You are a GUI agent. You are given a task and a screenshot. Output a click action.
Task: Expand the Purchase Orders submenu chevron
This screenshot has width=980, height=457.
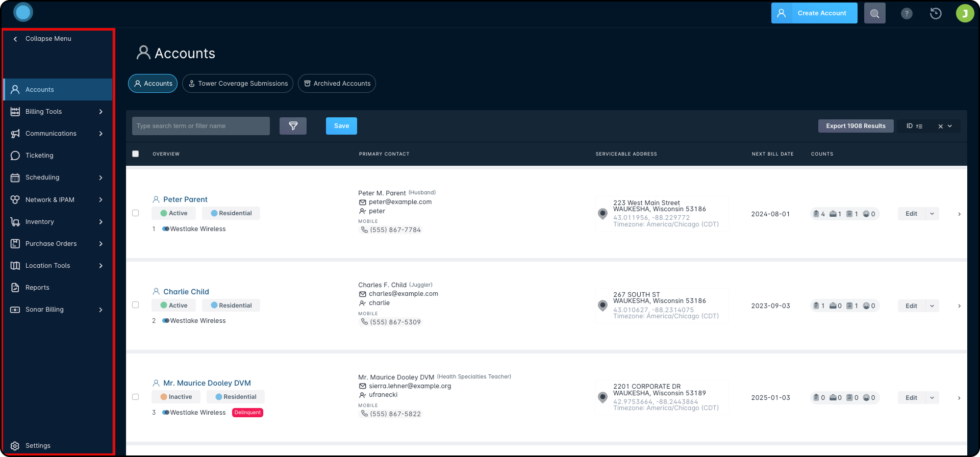[x=100, y=244]
